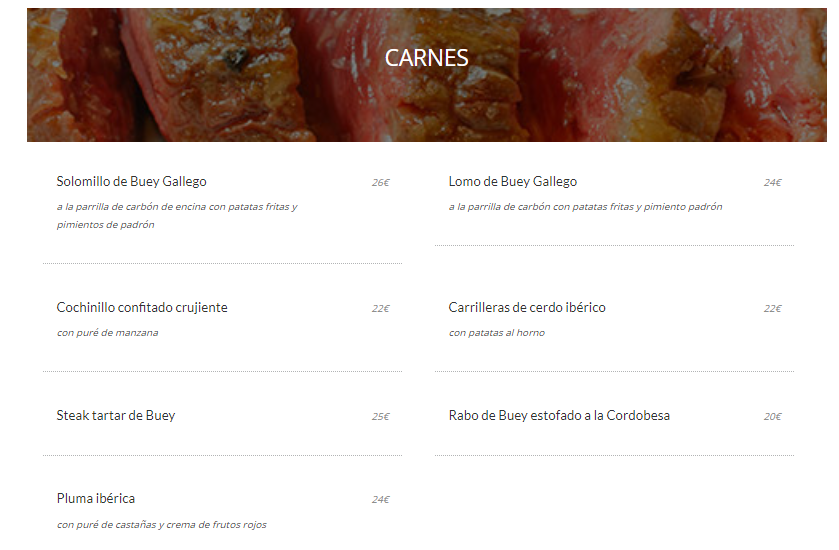The height and width of the screenshot is (550, 839).
Task: Open the Lomo de Buey Gallego item
Action: pos(512,182)
